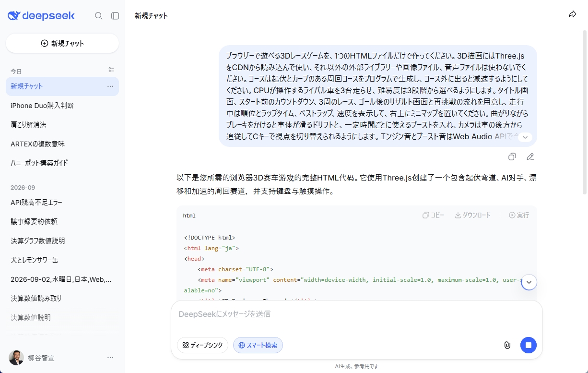Viewport: 588px width, 373px height.
Task: Open the 議事録要約依頼 chat
Action: tap(62, 222)
